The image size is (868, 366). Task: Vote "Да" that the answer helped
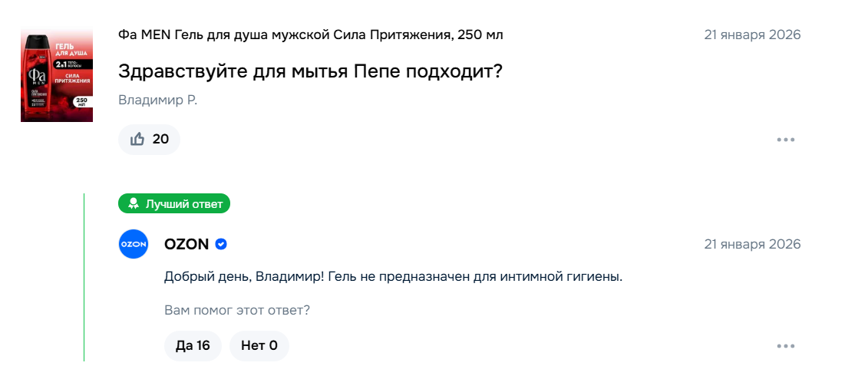(x=193, y=345)
